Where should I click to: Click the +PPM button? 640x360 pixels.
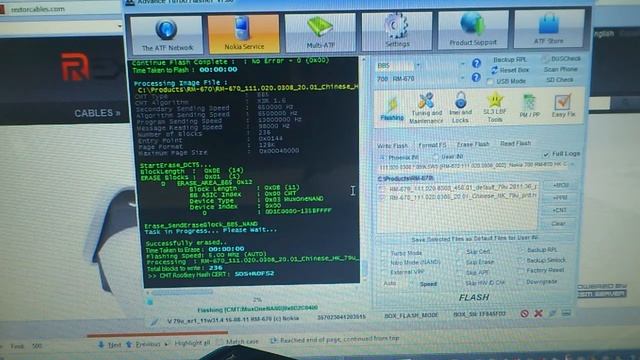pyautogui.click(x=560, y=198)
